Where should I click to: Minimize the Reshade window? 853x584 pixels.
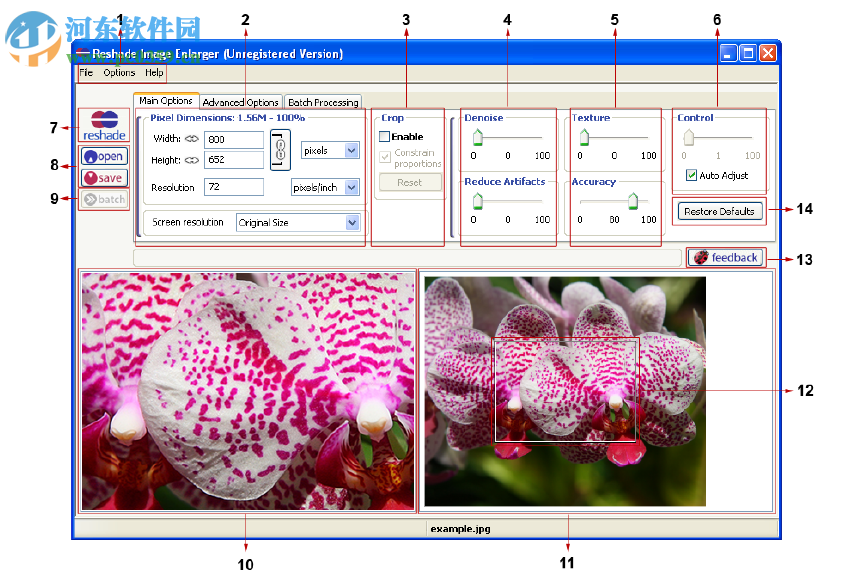729,53
